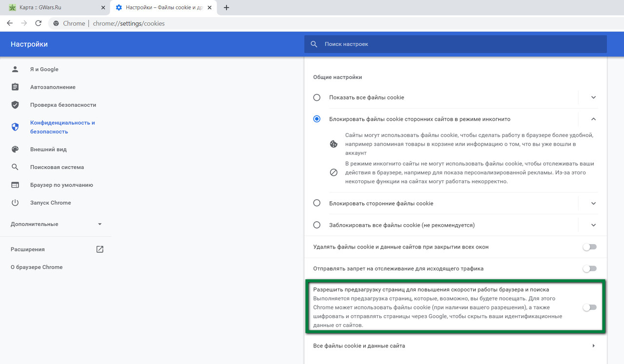
Task: Open Браузер по умолчанию section
Action: [x=61, y=185]
